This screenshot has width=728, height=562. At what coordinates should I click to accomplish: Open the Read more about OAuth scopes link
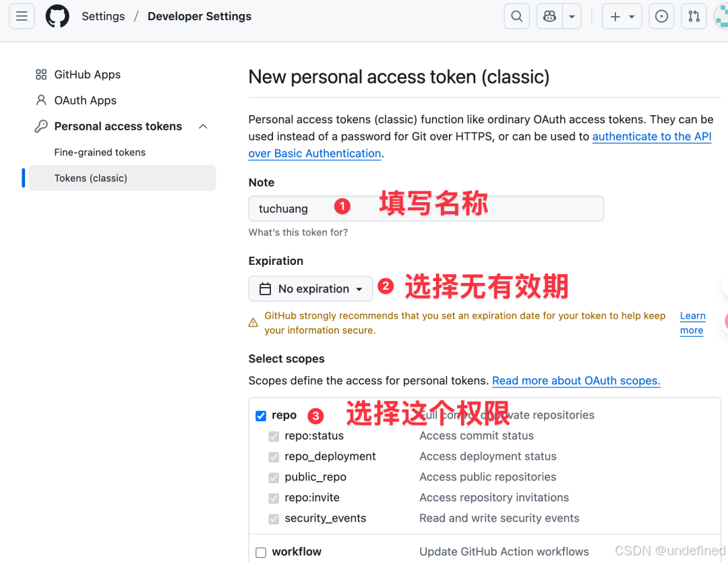[576, 381]
